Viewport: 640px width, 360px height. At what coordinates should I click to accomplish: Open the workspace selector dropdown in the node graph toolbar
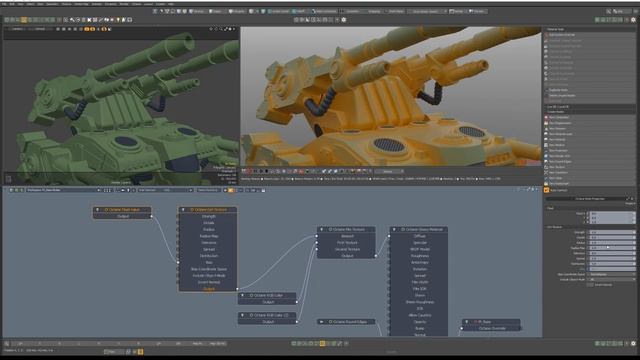pyautogui.click(x=63, y=190)
